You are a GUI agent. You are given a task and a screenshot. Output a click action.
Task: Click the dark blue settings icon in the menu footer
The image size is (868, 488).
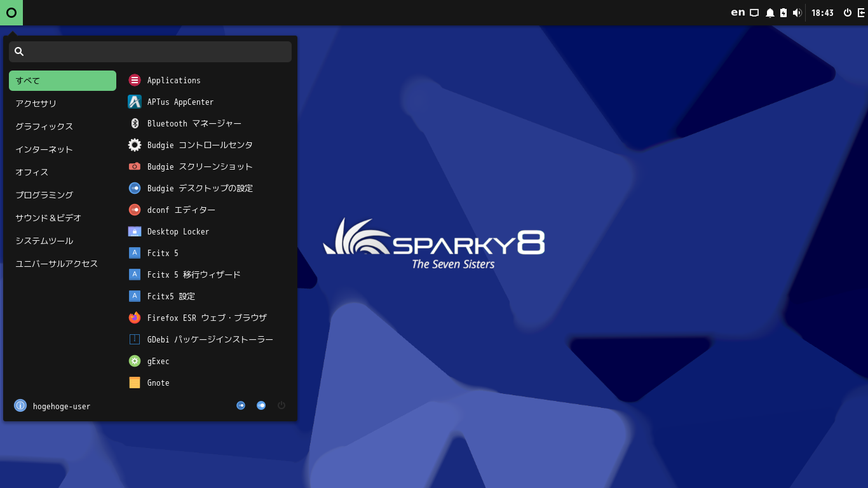click(241, 405)
